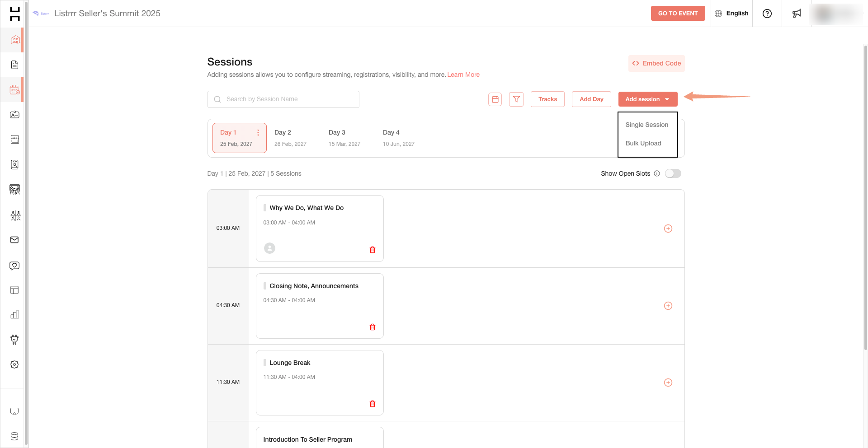Click the Listrrr Seller's Summit 2025 title
868x448 pixels.
click(107, 14)
